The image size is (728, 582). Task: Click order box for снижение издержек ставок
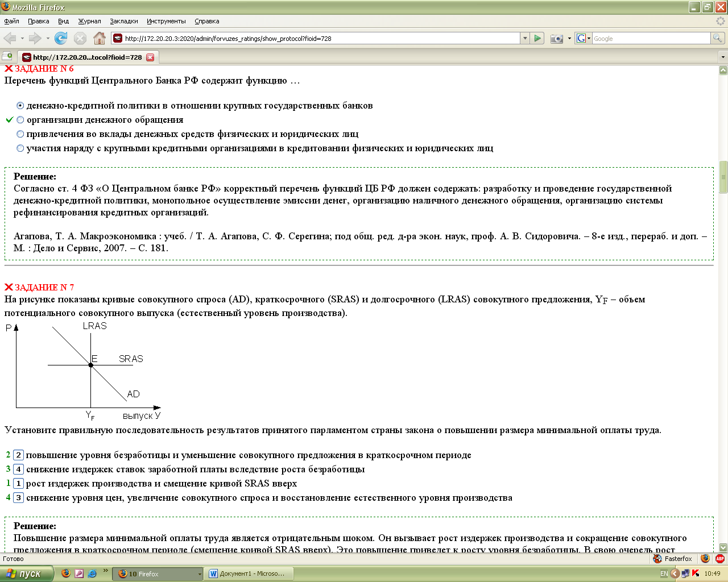pos(18,469)
